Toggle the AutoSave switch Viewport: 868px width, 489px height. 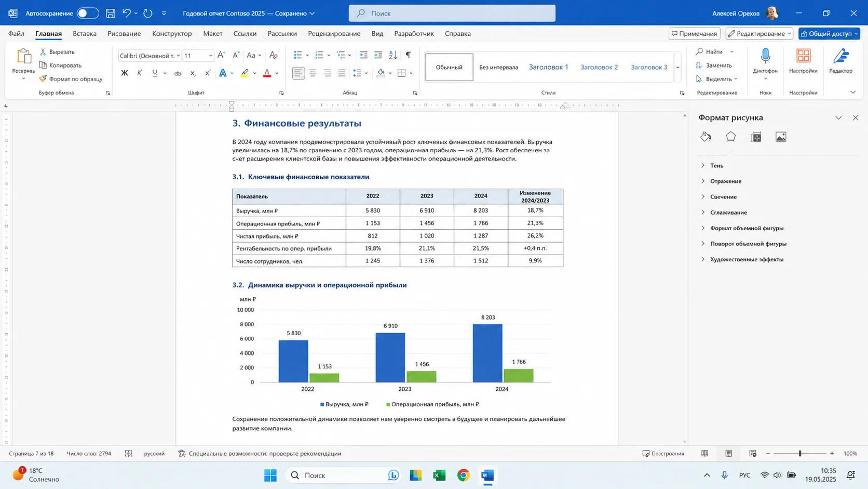click(87, 13)
